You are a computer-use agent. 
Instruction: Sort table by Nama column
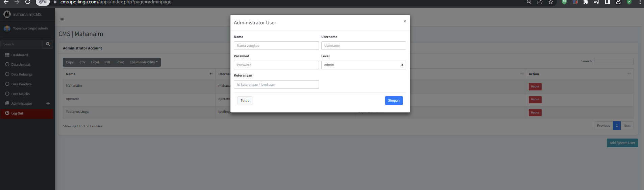pyautogui.click(x=139, y=74)
